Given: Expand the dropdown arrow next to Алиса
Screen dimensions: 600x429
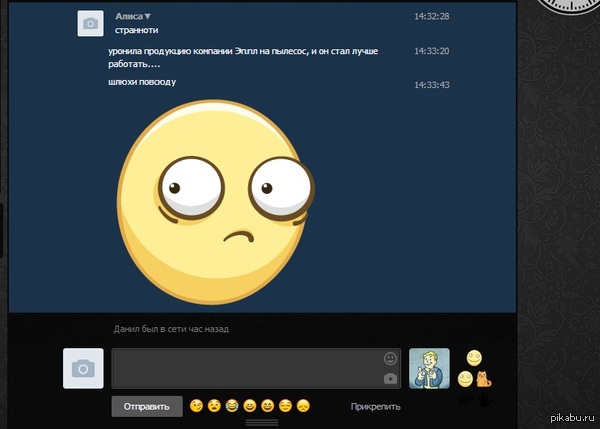Looking at the screenshot, I should pos(148,17).
